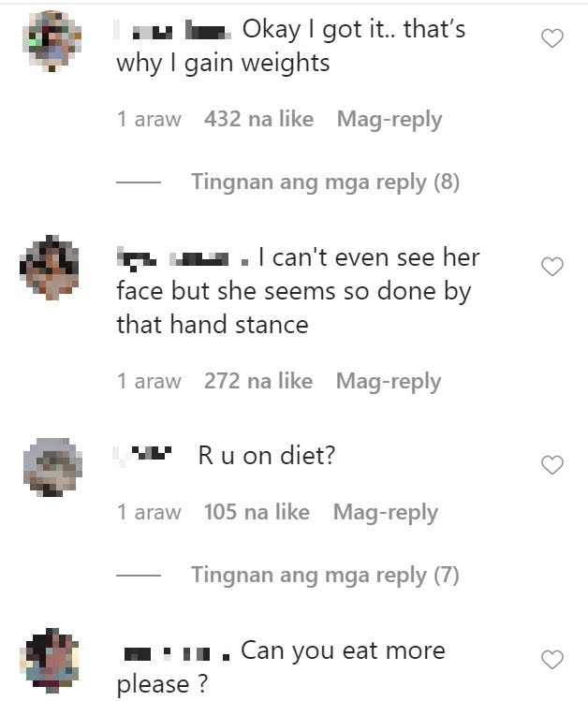588x701 pixels.
Task: Expand "Tingnan ang mga reply (7)"
Action: [325, 576]
